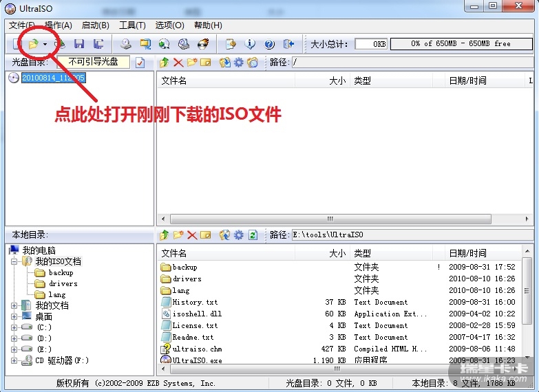Viewport: 539px width, 392px height.
Task: Click Extract icon in disc toolbar
Action: coord(225,62)
